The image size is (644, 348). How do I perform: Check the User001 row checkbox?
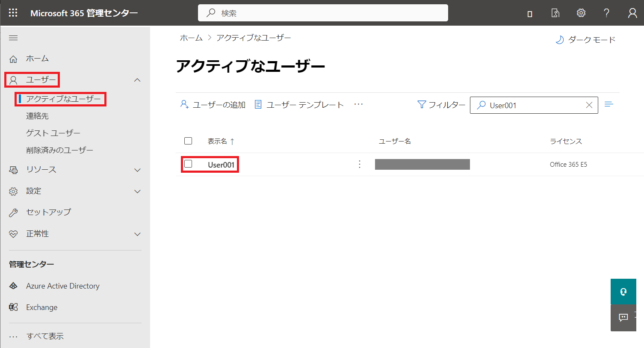click(x=188, y=164)
